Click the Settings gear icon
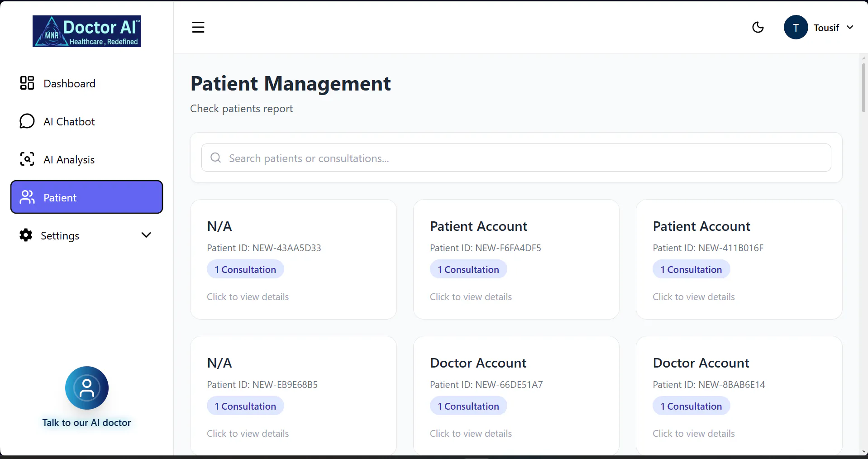This screenshot has height=459, width=868. 26,235
